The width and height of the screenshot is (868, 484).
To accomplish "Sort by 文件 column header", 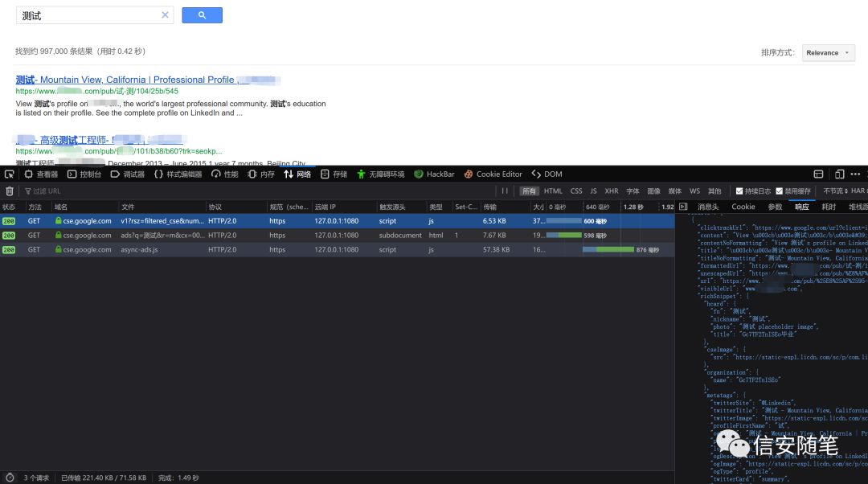I will tap(162, 207).
